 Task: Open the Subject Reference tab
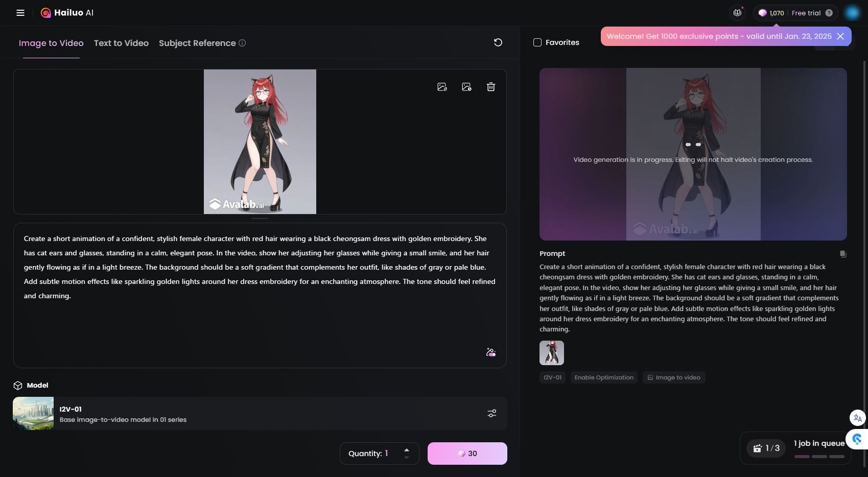coord(197,43)
